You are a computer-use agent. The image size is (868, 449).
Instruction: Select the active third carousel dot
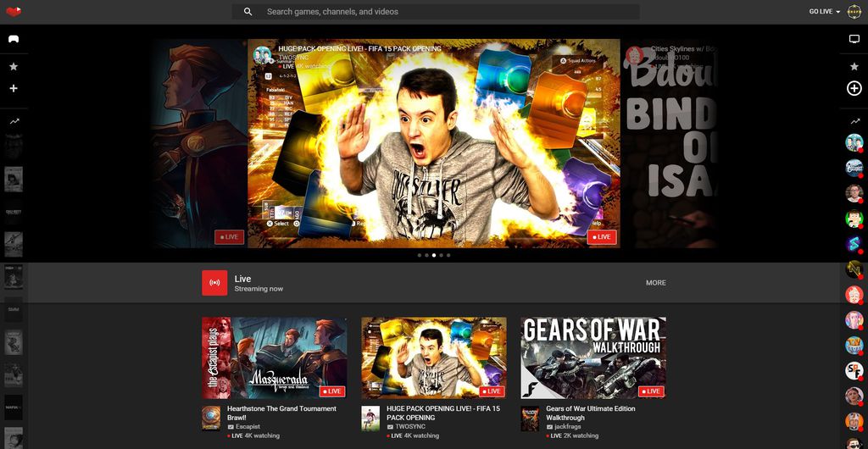[434, 256]
